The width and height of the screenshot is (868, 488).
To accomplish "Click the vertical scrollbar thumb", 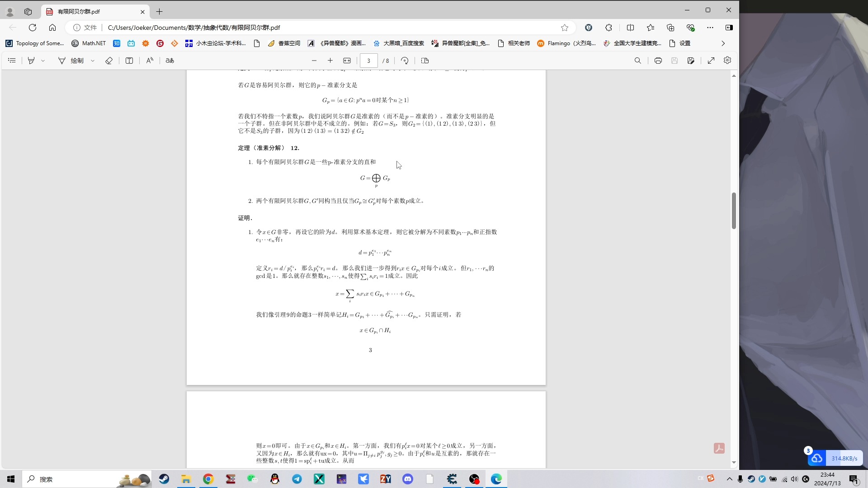I will [734, 211].
